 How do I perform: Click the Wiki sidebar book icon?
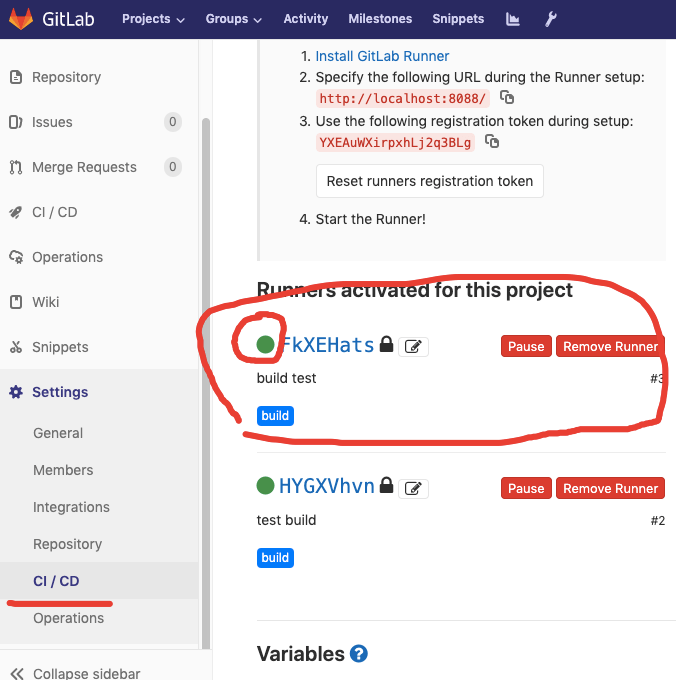tap(16, 302)
